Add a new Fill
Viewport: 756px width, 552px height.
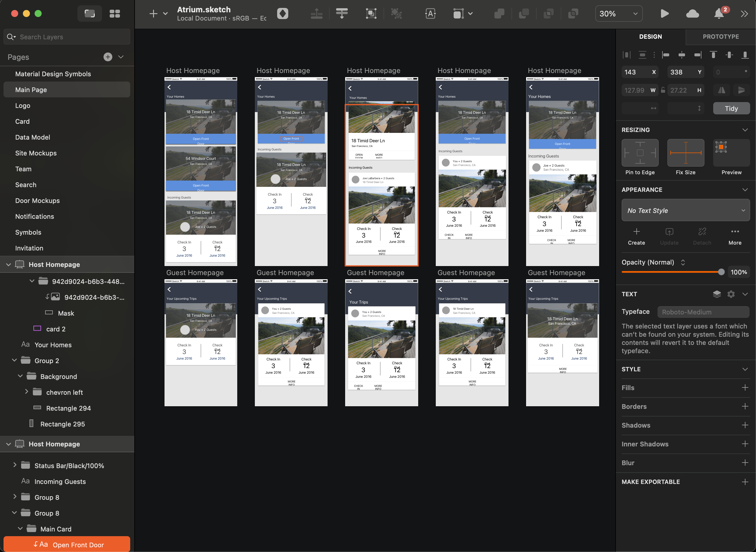tap(745, 388)
